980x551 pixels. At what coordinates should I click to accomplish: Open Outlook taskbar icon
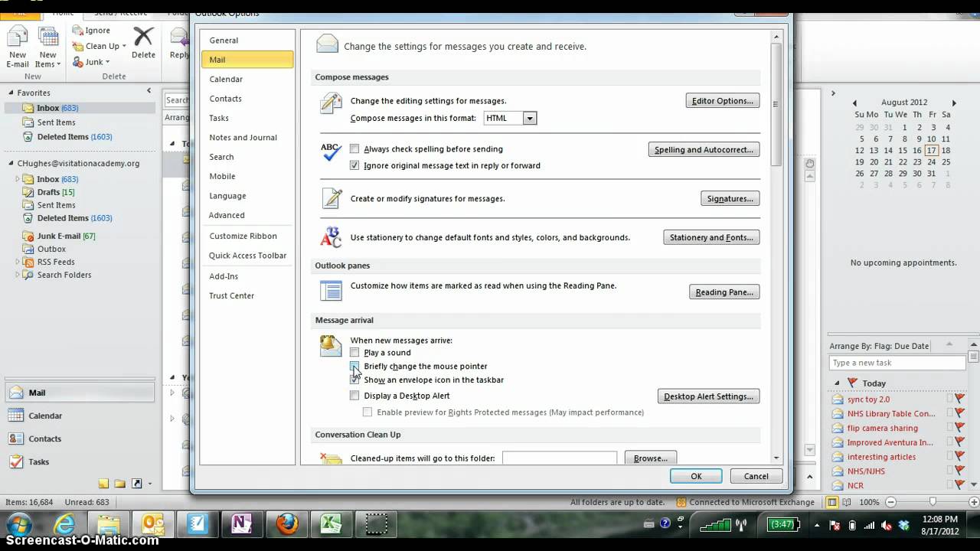coord(154,525)
